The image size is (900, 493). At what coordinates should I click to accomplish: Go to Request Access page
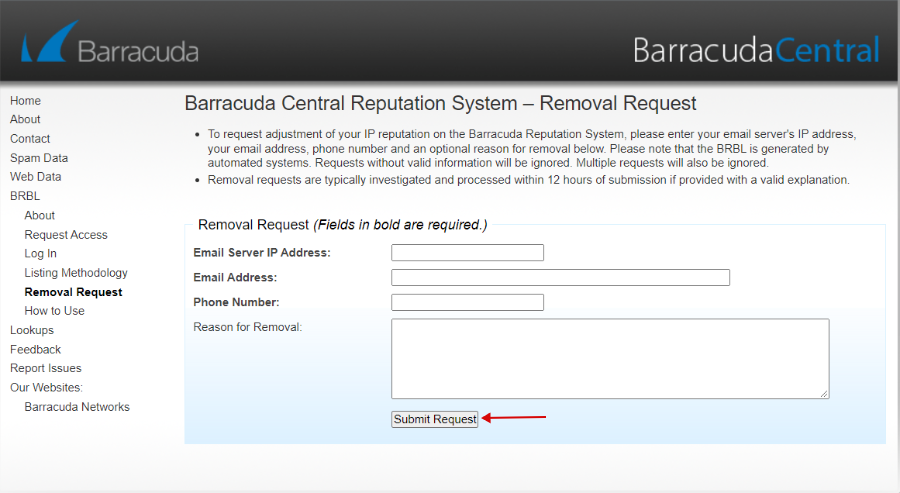[x=66, y=235]
